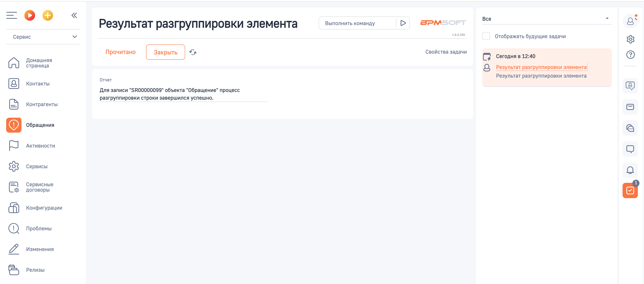Click the Закрыть button
644x284 pixels.
point(165,52)
